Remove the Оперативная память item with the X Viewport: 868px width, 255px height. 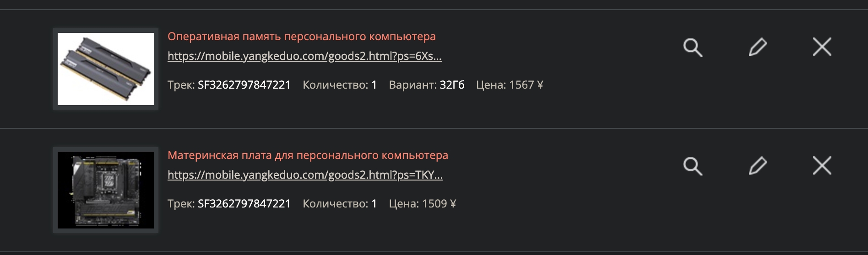coord(822,47)
